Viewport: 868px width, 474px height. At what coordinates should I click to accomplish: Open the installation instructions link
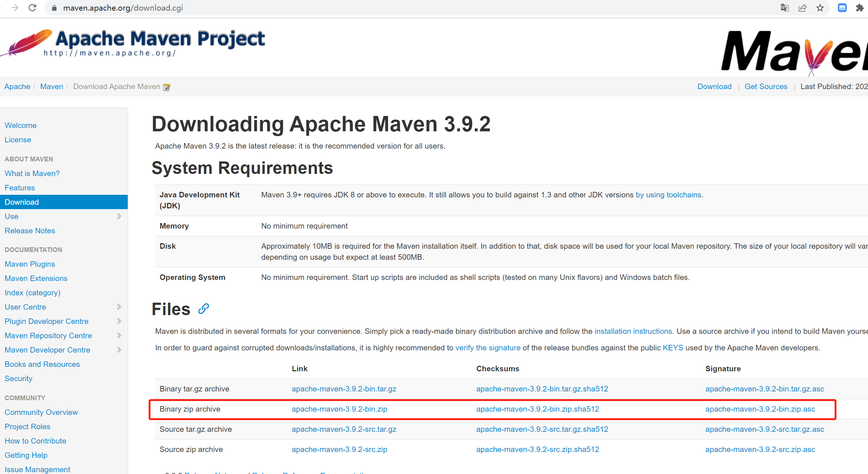click(633, 331)
